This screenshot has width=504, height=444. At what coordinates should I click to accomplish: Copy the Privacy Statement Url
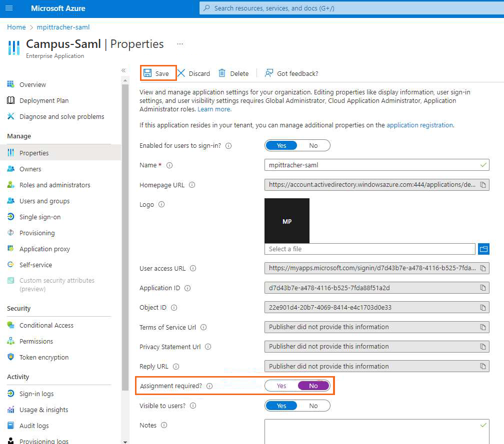point(483,347)
